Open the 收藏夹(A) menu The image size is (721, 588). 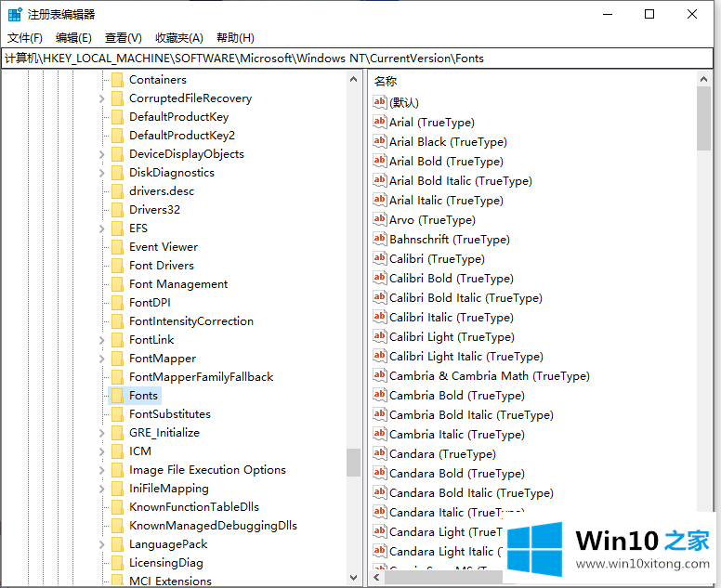point(179,38)
